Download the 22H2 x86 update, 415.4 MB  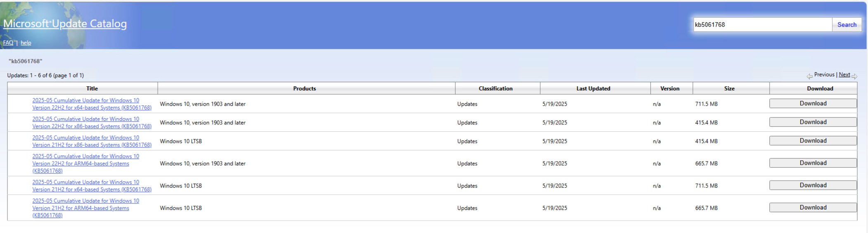(x=813, y=122)
